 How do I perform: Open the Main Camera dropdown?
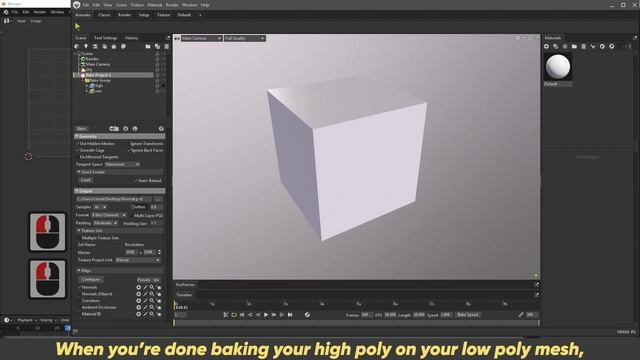coord(201,38)
